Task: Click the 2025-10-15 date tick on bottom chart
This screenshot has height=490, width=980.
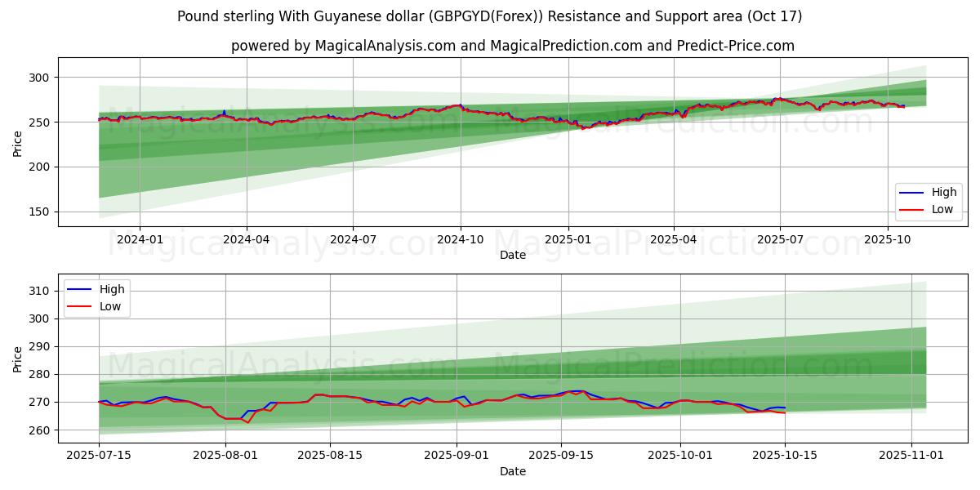Action: [785, 456]
